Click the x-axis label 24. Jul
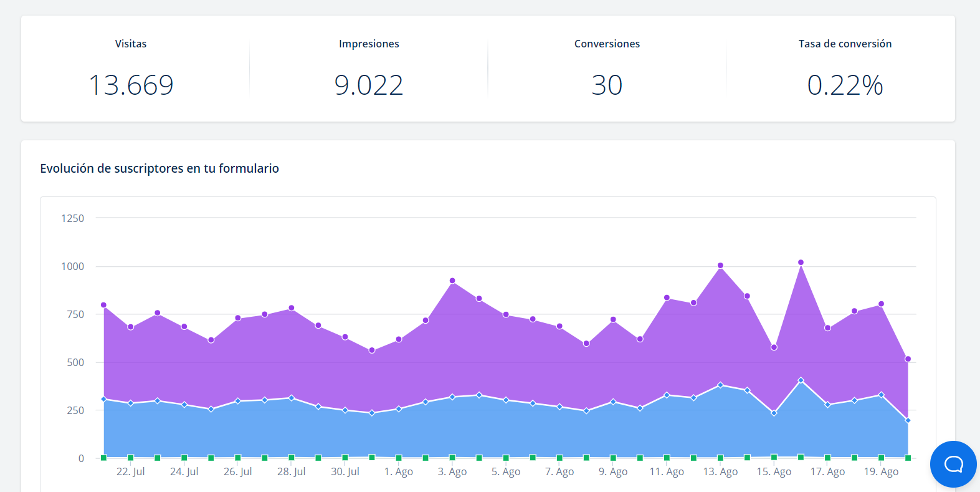 (184, 471)
